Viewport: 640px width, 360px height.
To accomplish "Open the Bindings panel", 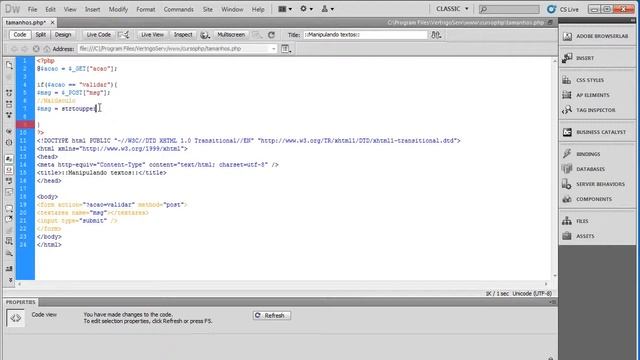I will pos(597,154).
